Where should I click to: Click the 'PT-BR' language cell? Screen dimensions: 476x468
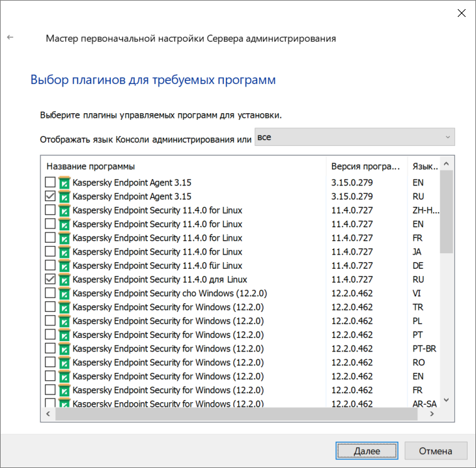click(425, 349)
